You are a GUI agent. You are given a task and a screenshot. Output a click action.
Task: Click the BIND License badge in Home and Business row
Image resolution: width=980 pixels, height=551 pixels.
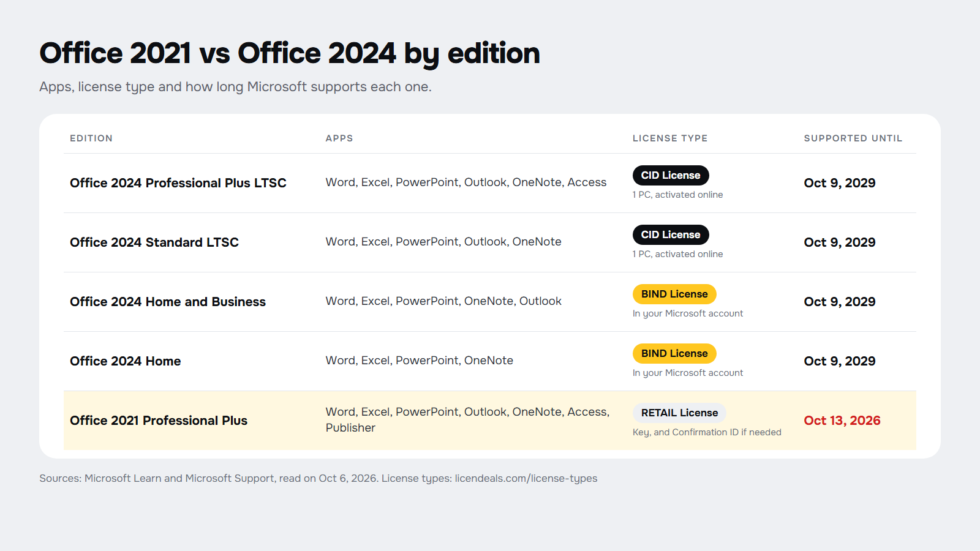tap(674, 294)
